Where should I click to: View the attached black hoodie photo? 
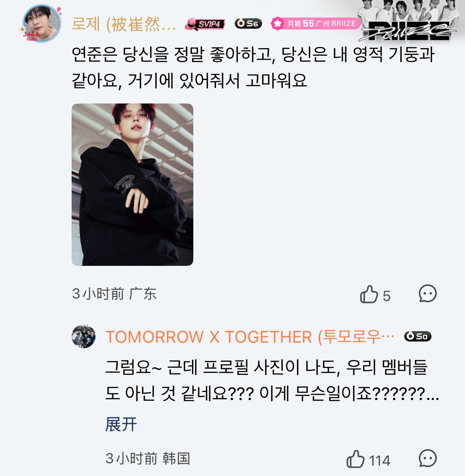point(132,185)
